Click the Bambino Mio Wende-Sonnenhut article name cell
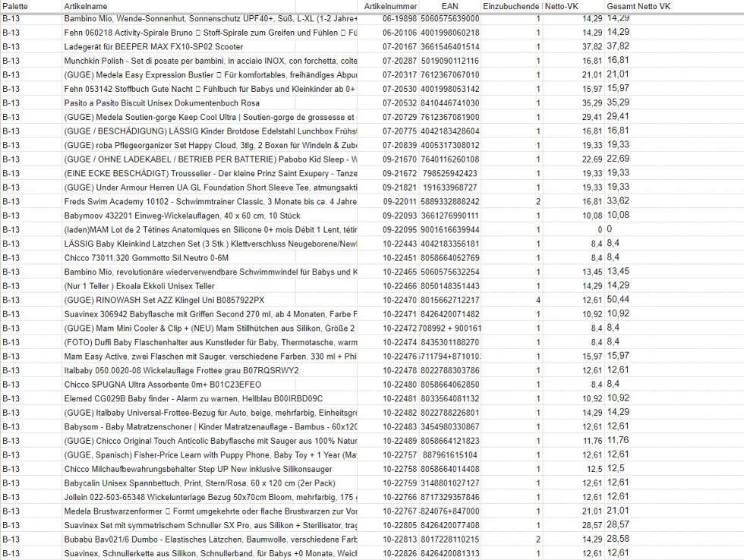Image resolution: width=744 pixels, height=560 pixels. (211, 18)
